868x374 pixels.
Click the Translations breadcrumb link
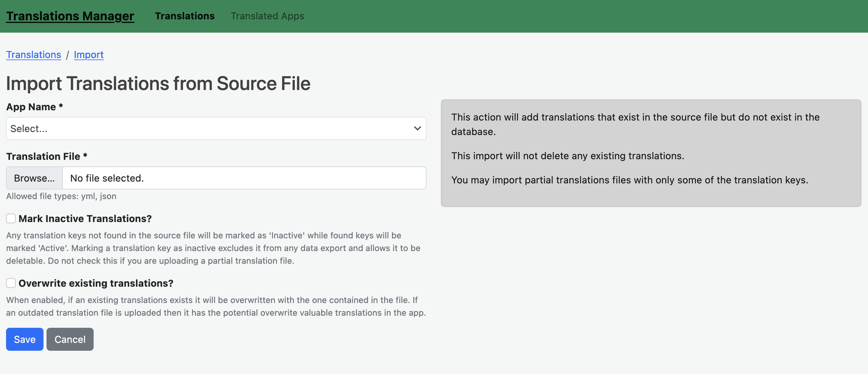34,55
